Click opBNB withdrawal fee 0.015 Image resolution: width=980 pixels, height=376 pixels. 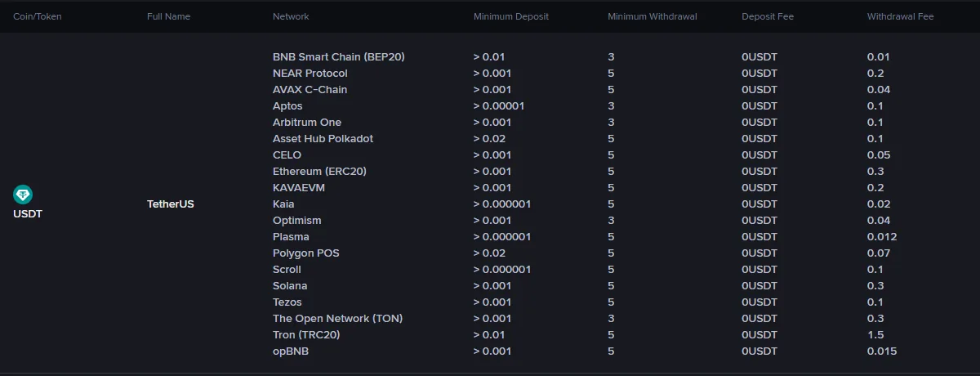point(882,351)
